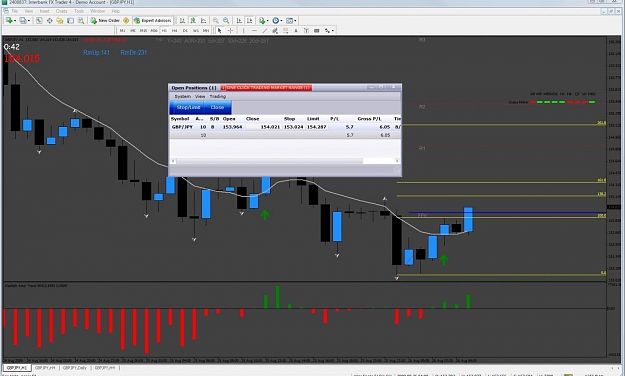625x376 pixels.
Task: Click the Gross P/L column header
Action: [x=368, y=119]
